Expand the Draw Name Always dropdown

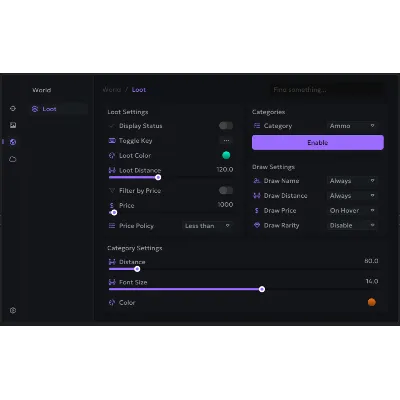pos(352,181)
